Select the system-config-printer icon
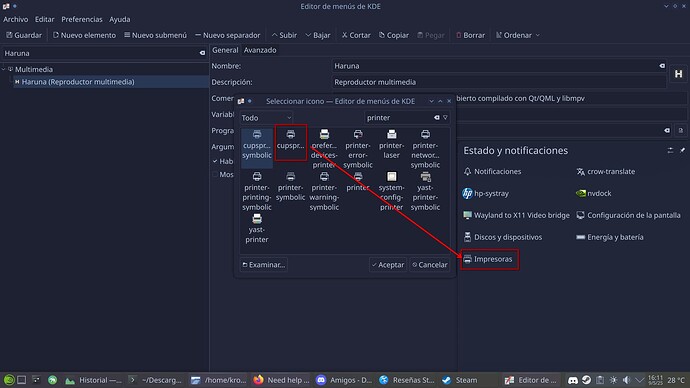This screenshot has width=690, height=388. pos(391,191)
